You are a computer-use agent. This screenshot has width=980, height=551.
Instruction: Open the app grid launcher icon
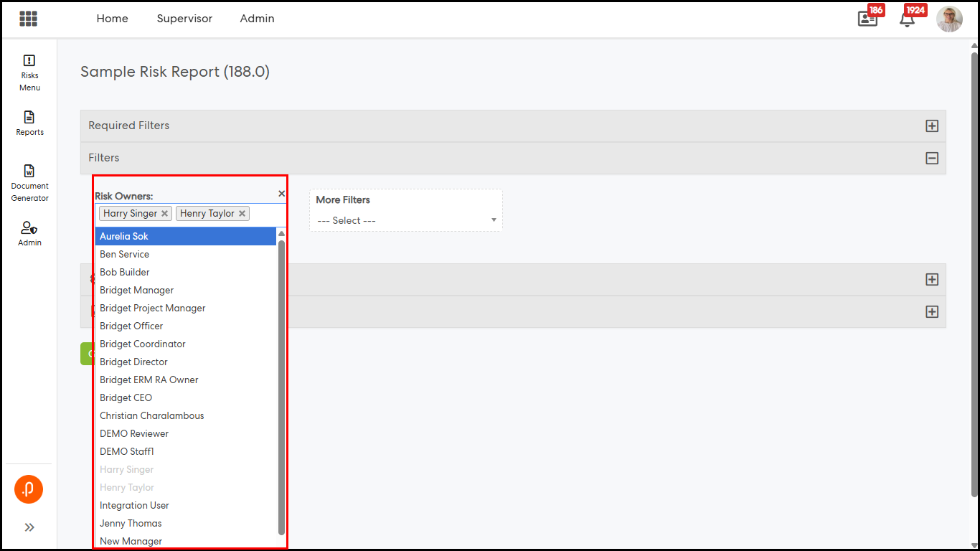click(28, 19)
